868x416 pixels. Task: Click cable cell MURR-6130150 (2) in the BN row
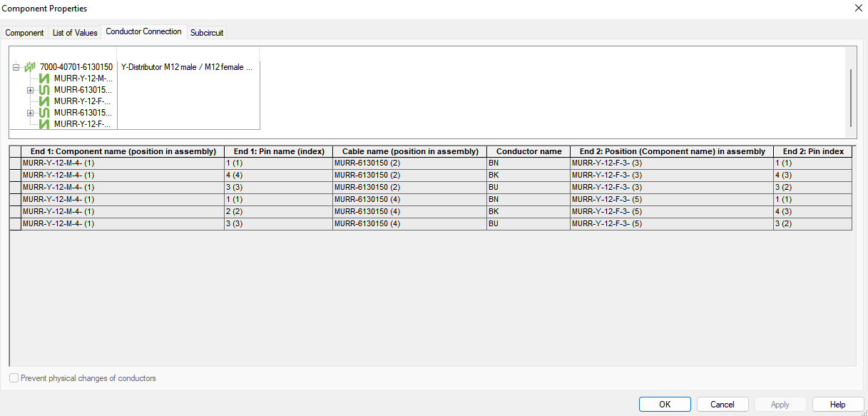410,163
